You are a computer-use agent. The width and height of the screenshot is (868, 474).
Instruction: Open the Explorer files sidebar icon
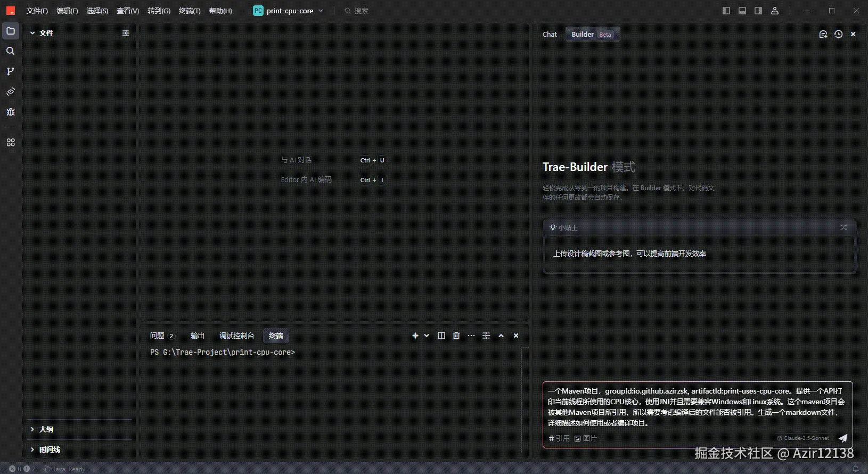[x=11, y=31]
